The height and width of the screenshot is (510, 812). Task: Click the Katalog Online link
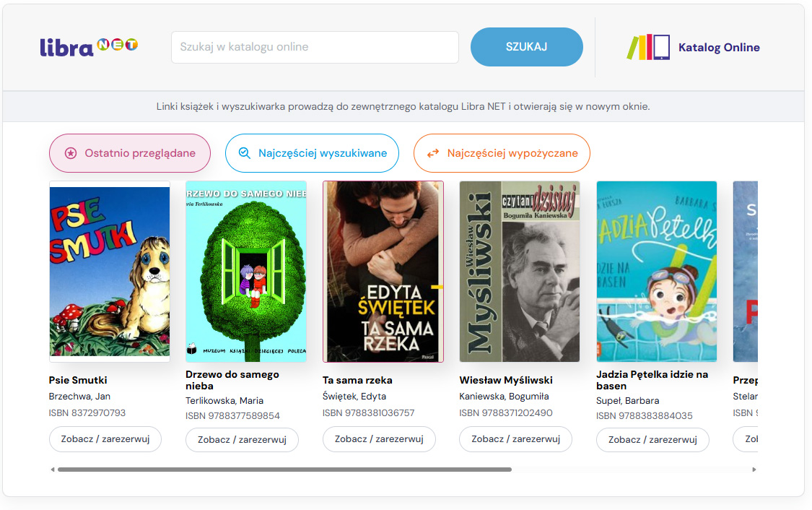pyautogui.click(x=719, y=47)
